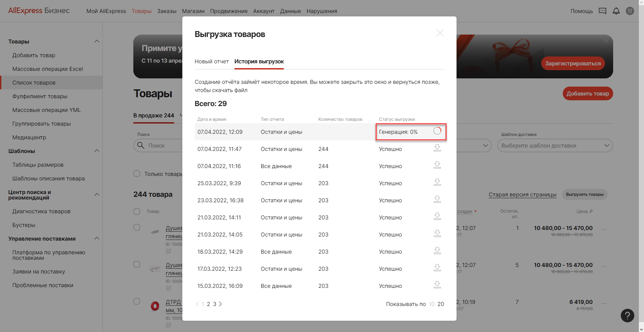
Task: Collapse the Товары sidebar section
Action: click(x=97, y=41)
